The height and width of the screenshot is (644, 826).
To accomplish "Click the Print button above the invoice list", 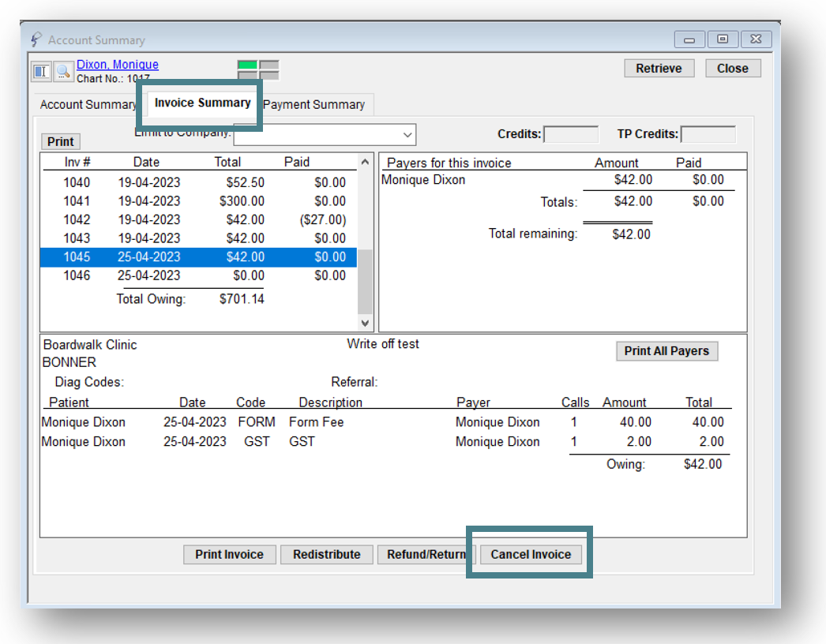I will point(60,142).
